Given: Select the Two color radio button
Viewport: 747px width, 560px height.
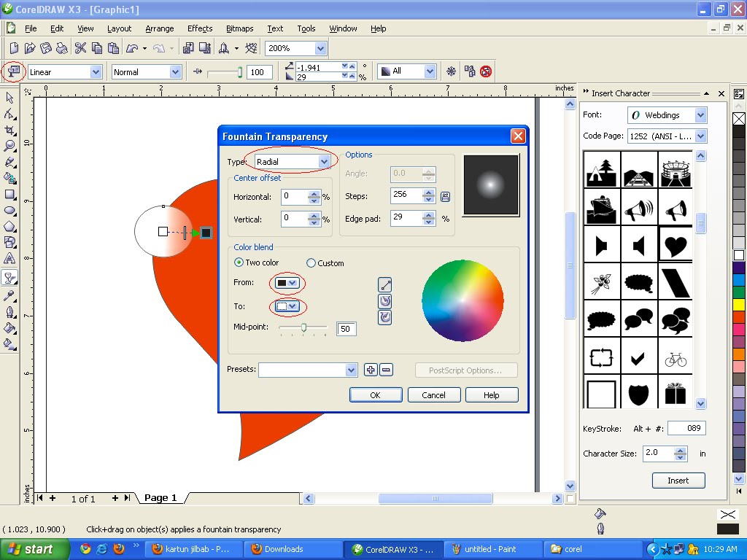Looking at the screenshot, I should (239, 262).
